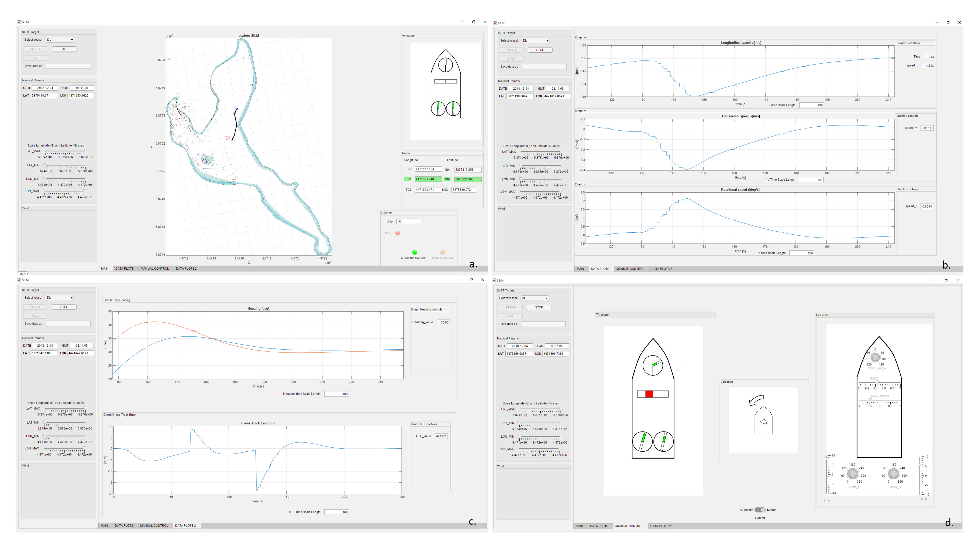Click the green Automatic Control lamp
The image size is (980, 544).
414,252
